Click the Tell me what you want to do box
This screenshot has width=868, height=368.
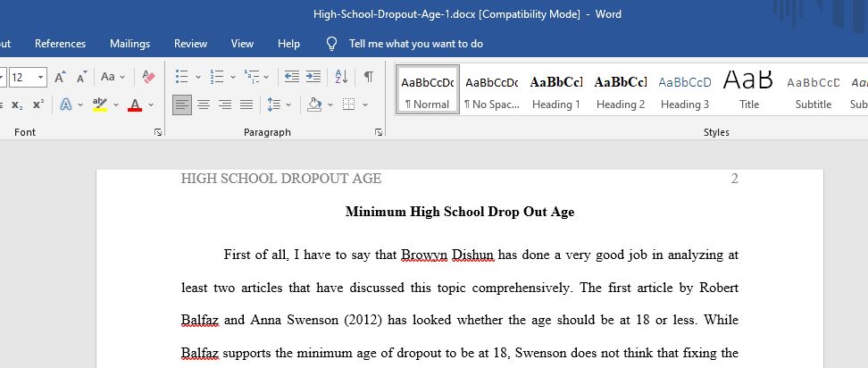pos(416,44)
